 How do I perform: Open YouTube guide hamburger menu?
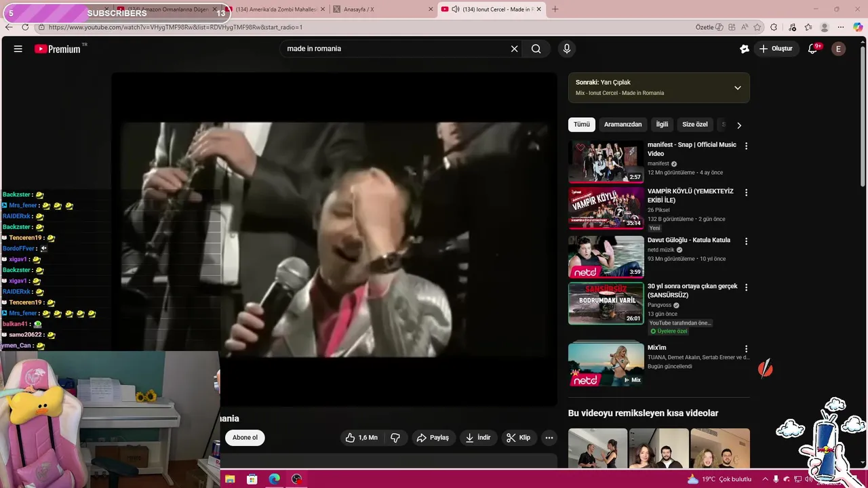point(18,49)
